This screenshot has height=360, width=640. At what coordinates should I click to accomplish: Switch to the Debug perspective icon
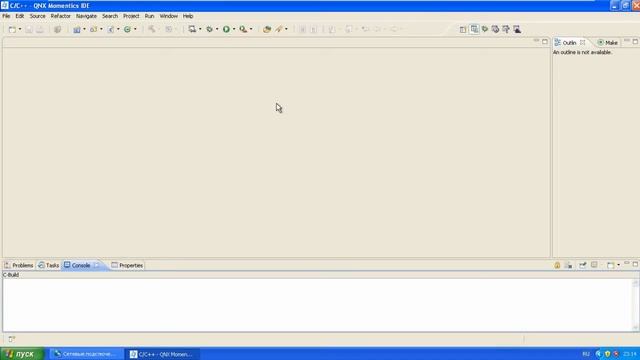pyautogui.click(x=485, y=29)
